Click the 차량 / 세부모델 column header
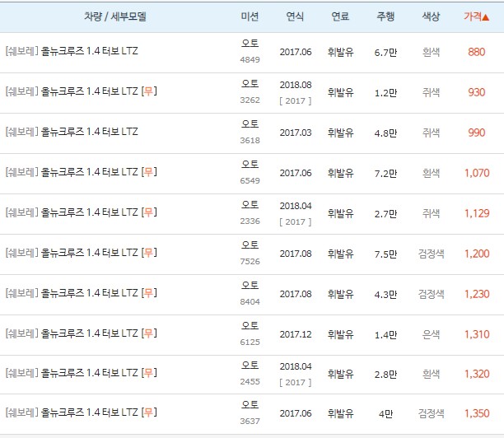This screenshot has width=504, height=438. (x=115, y=16)
